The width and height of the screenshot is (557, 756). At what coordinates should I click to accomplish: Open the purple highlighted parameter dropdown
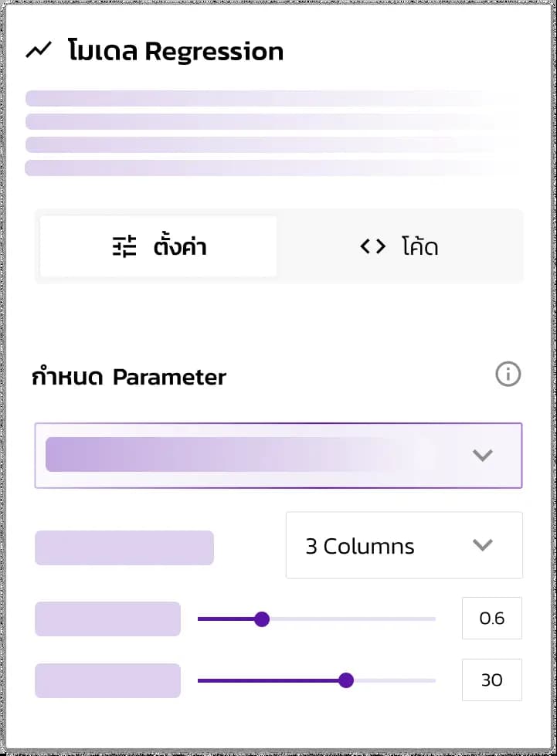[278, 456]
